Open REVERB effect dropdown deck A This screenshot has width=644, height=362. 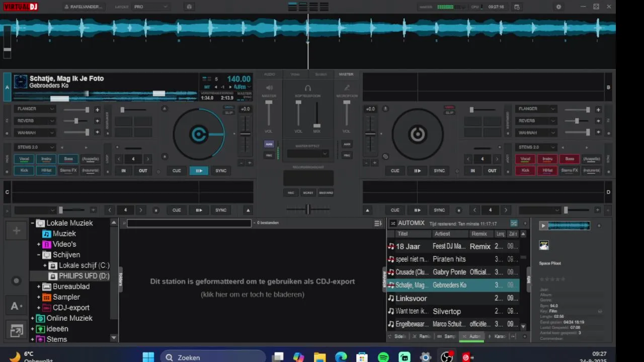35,121
